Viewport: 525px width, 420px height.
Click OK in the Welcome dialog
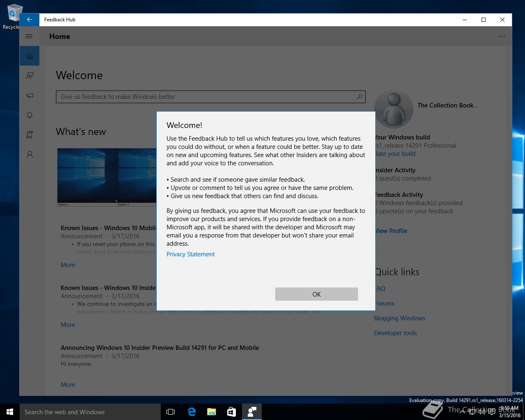(x=316, y=294)
